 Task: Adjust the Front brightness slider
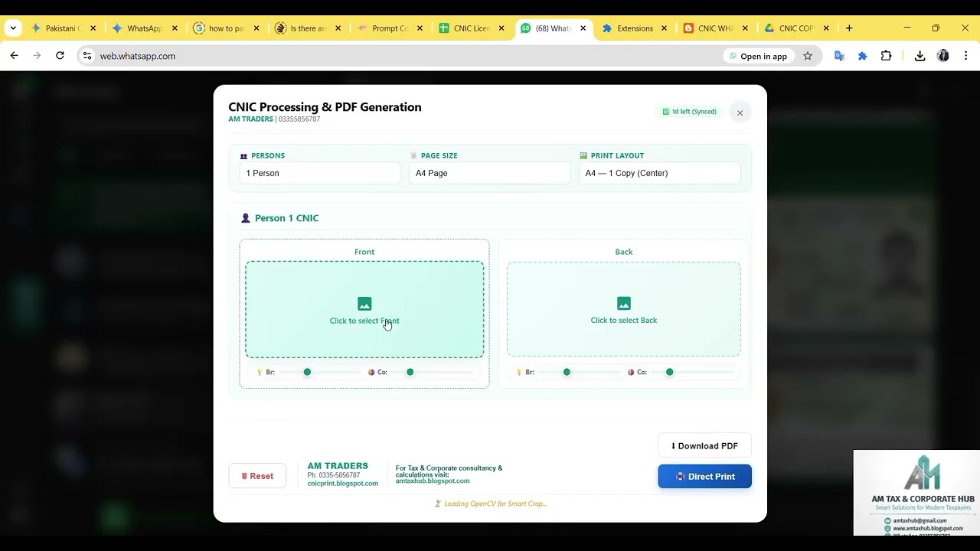[319, 372]
